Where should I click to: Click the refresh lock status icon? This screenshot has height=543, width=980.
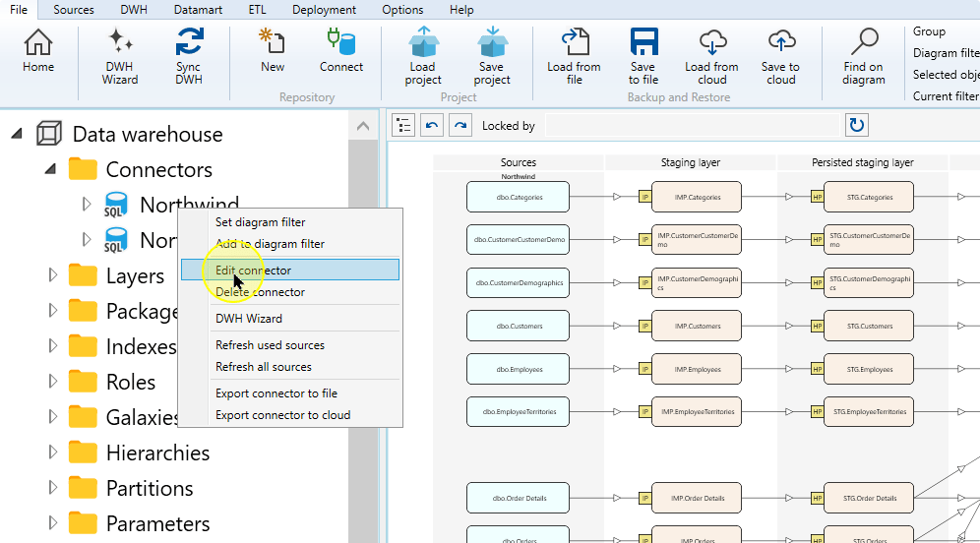857,125
